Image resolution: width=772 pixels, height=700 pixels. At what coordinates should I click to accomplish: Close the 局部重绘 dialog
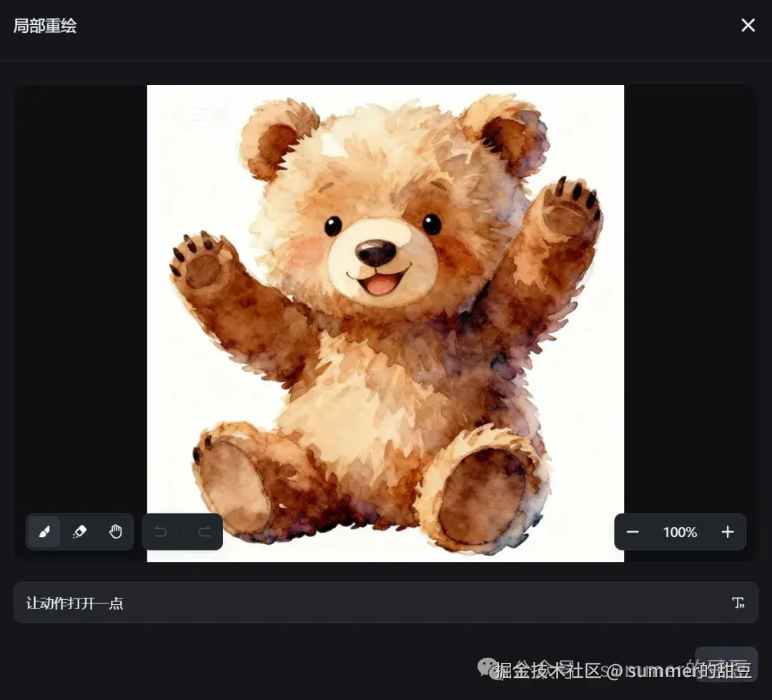pyautogui.click(x=748, y=25)
